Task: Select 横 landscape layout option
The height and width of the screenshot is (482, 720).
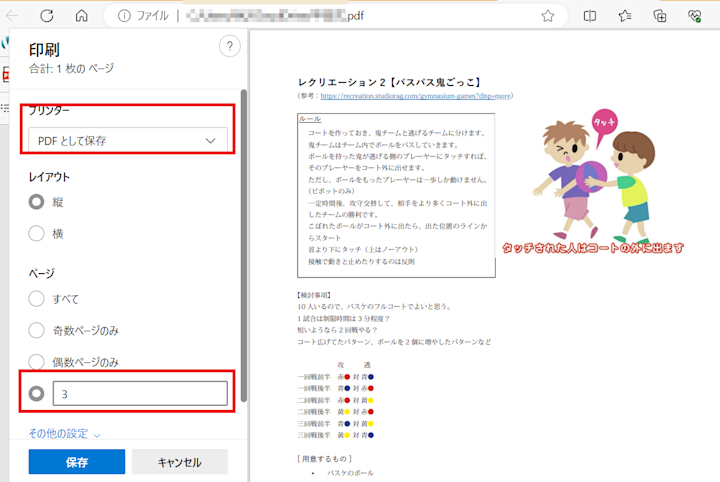Action: tap(36, 233)
